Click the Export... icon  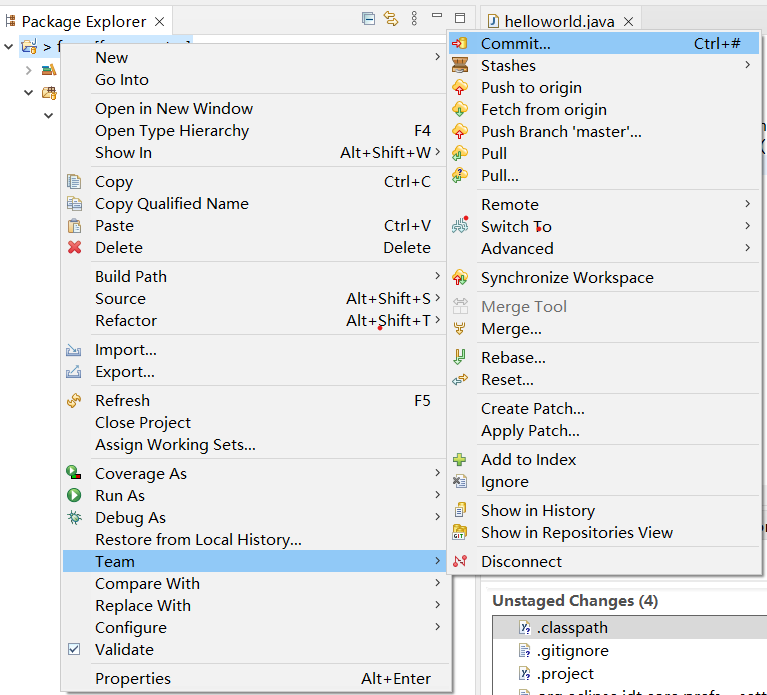pyautogui.click(x=74, y=371)
